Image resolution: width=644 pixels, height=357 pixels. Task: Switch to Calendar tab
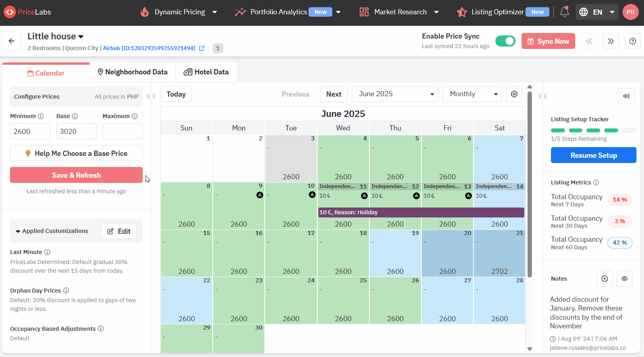pyautogui.click(x=46, y=73)
